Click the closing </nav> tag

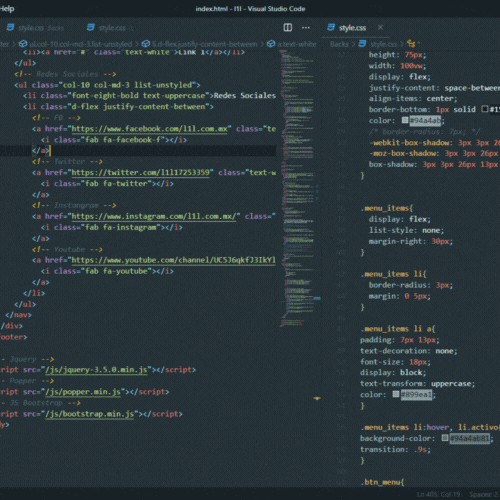(x=18, y=315)
